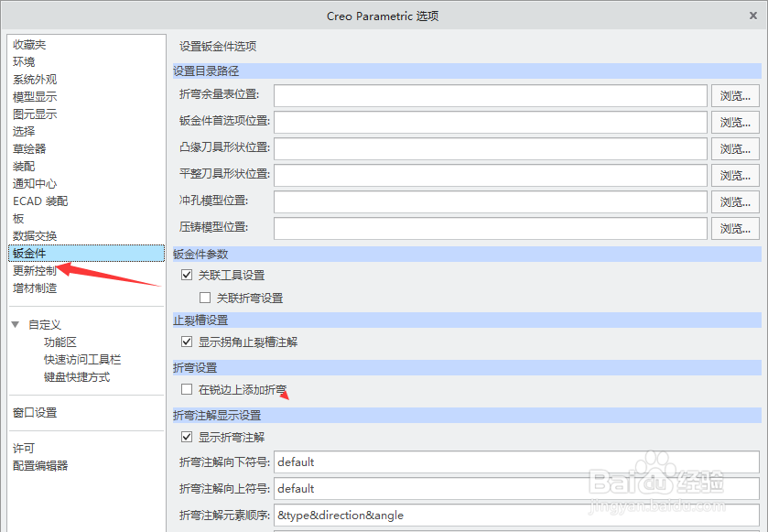Click the 凸缘刀具形状位置 path field
768x532 pixels.
click(x=491, y=148)
